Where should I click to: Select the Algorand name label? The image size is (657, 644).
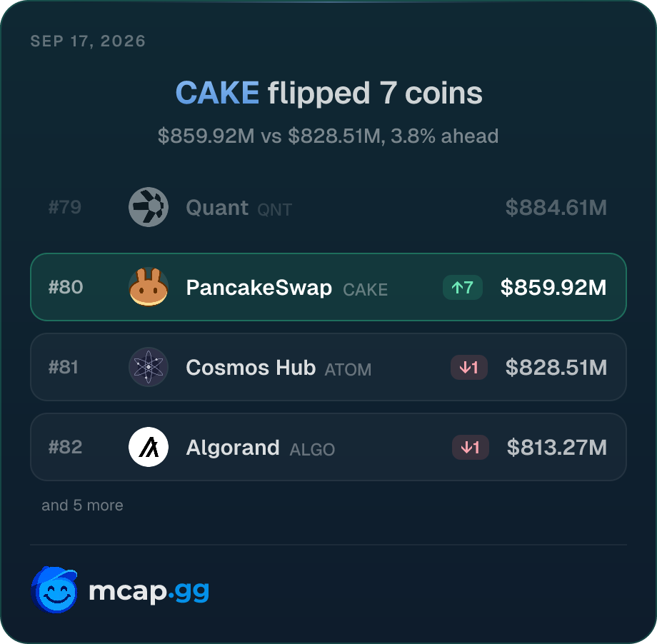click(x=233, y=448)
